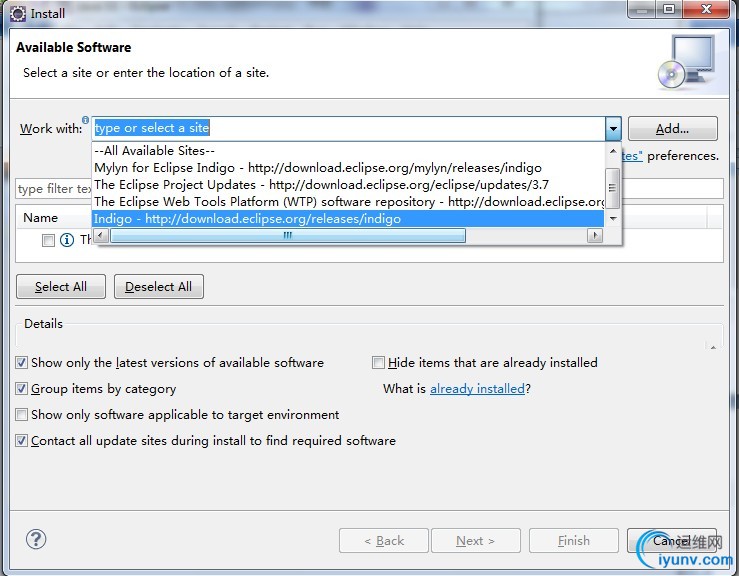This screenshot has width=739, height=576.
Task: Click the dropdown list scroll-right arrow
Action: 595,235
